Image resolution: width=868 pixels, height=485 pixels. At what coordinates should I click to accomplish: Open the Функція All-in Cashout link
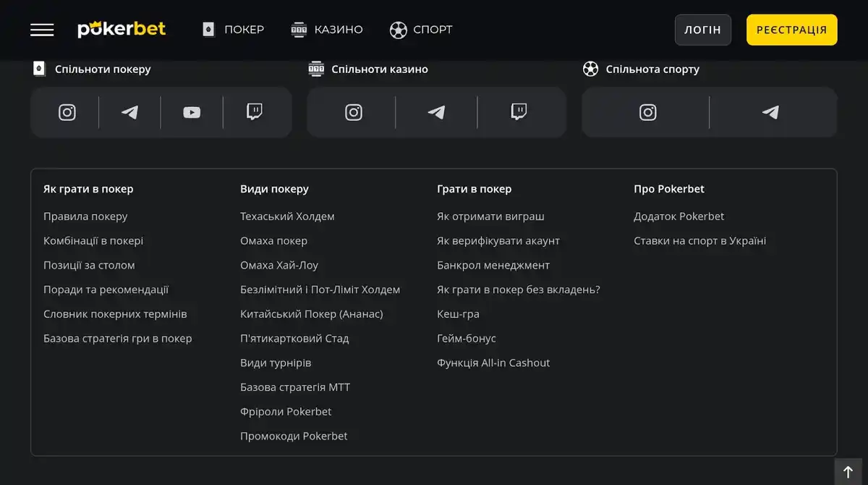tap(493, 363)
